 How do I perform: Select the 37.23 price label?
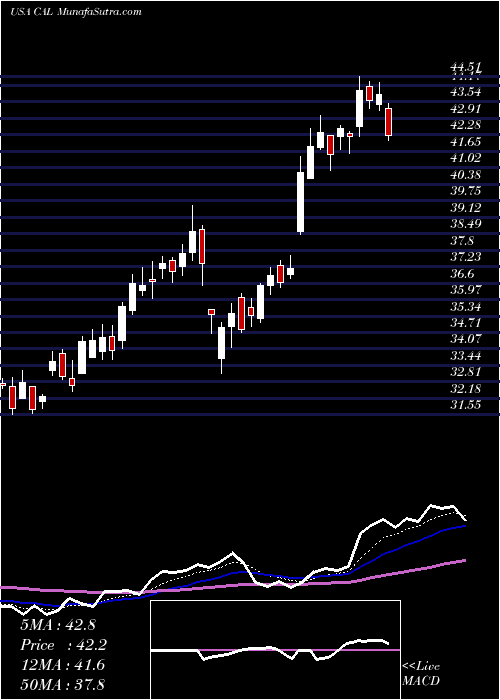pyautogui.click(x=467, y=257)
